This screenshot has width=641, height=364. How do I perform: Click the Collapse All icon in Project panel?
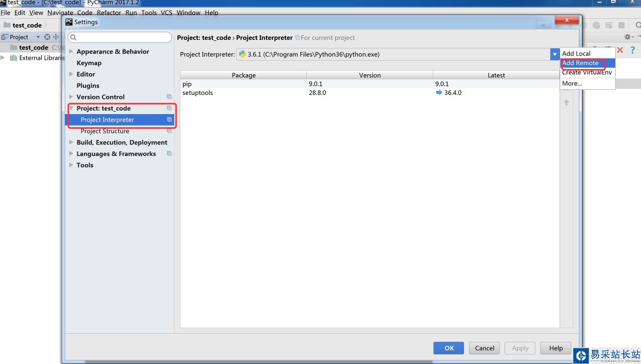(x=56, y=37)
